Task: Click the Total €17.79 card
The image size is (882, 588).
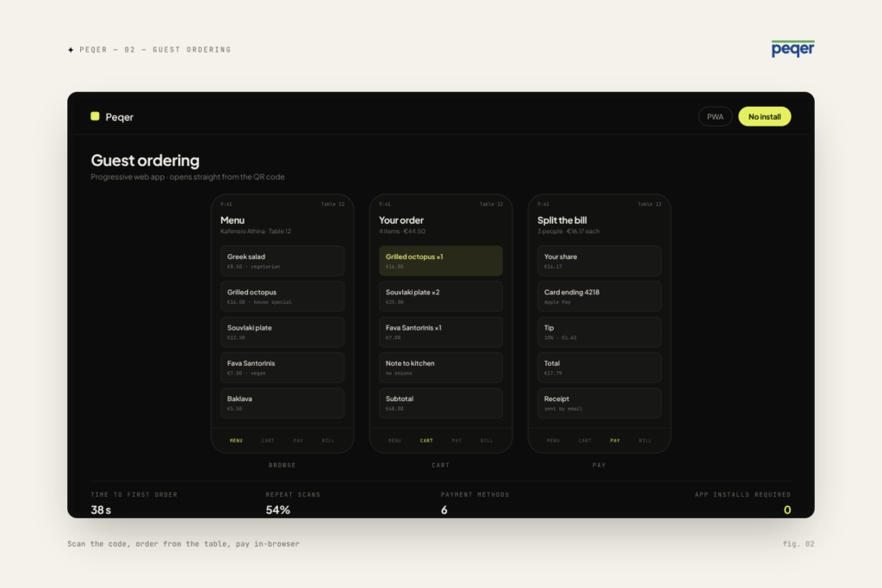Action: [x=599, y=368]
